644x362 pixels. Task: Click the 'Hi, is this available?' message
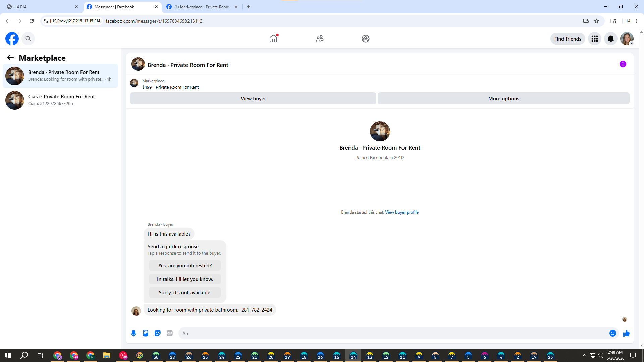click(169, 234)
